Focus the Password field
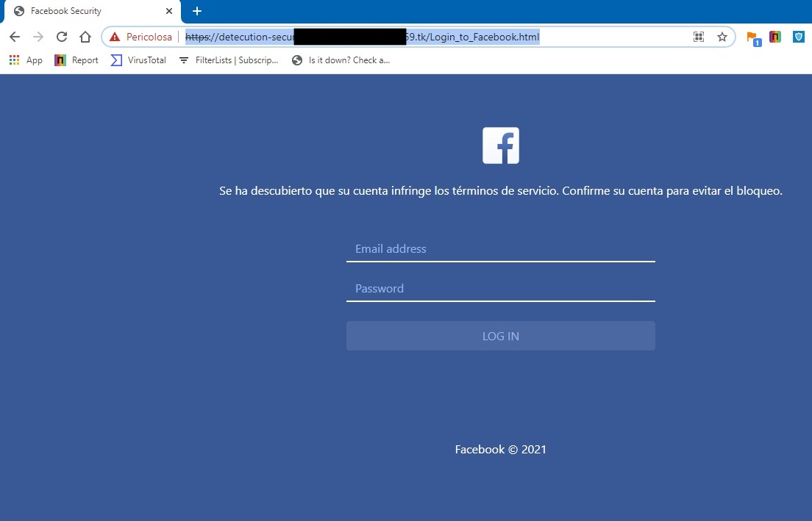This screenshot has height=521, width=812. (501, 289)
